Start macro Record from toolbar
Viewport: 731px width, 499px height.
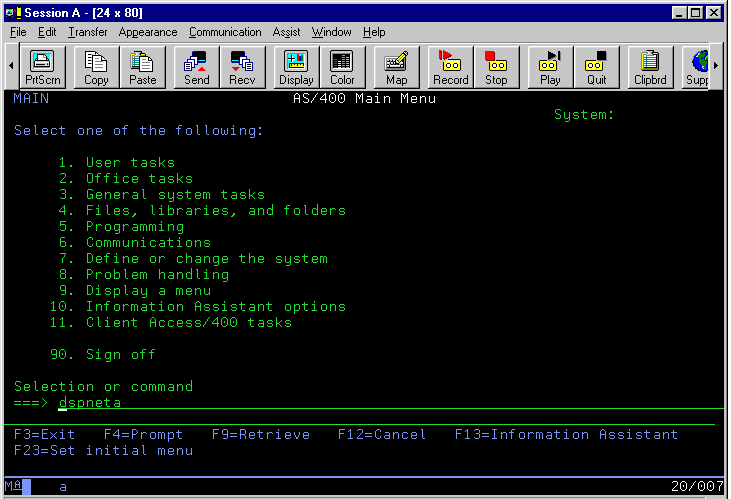(x=451, y=67)
